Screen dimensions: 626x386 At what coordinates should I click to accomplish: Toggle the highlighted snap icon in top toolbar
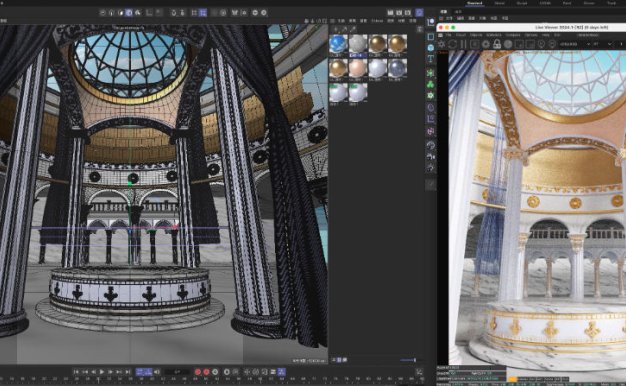[x=203, y=13]
